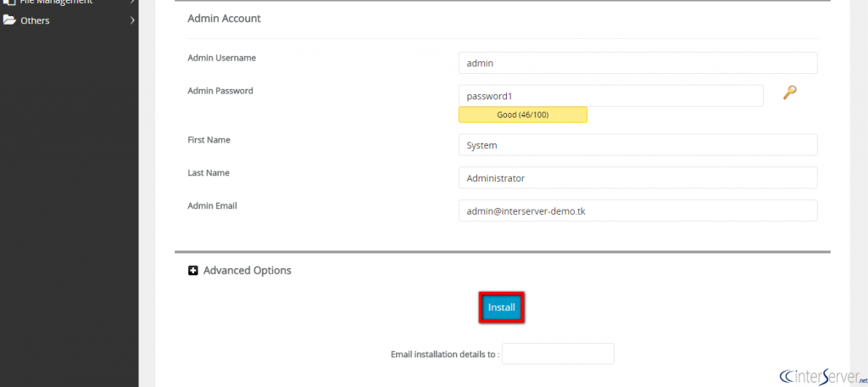Click the Admin Password label
868x387 pixels.
(220, 91)
